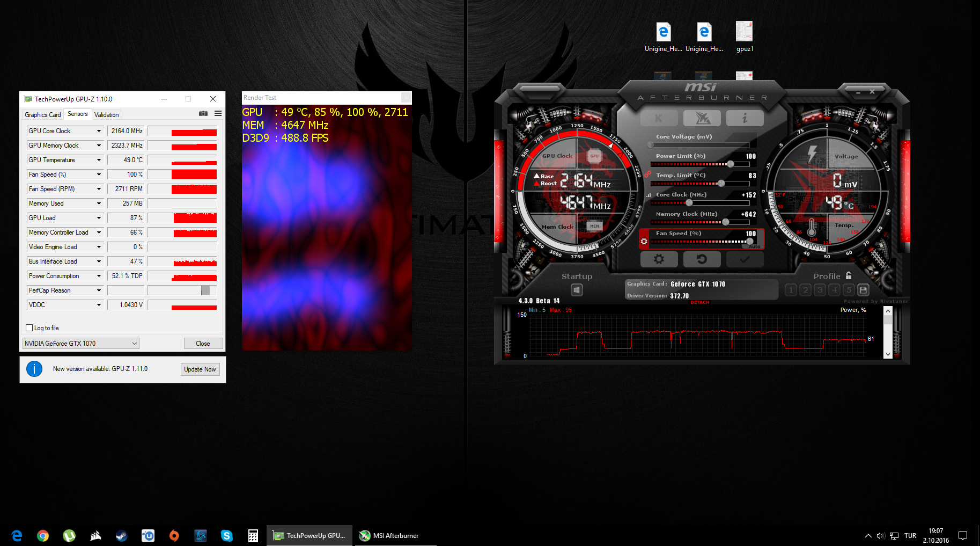The width and height of the screenshot is (980, 546).
Task: Expand PerfCap Reason sensor dropdown
Action: (99, 290)
